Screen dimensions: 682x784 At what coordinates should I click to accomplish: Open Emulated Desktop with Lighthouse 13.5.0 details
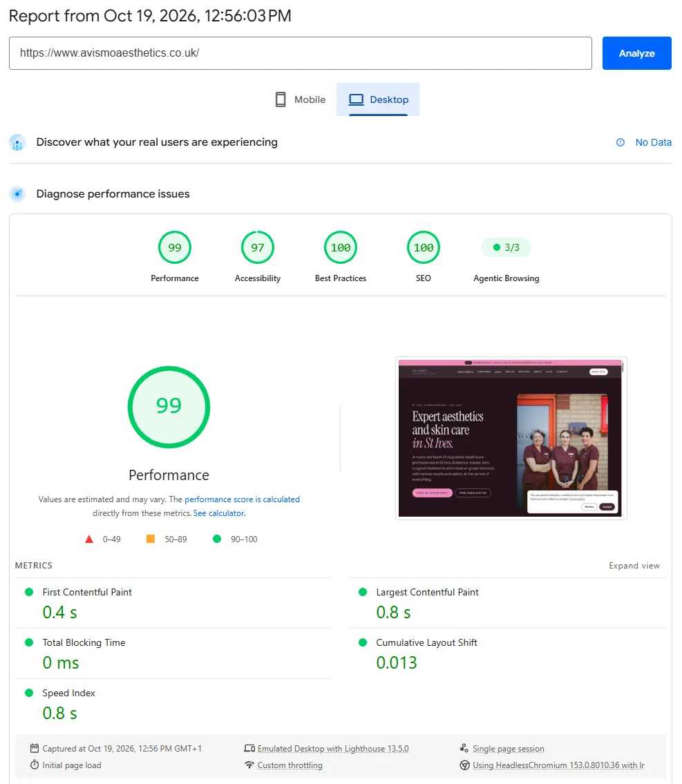point(333,749)
